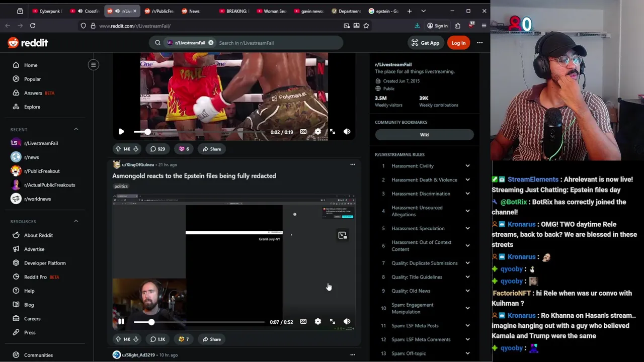The width and height of the screenshot is (644, 362).
Task: Mute the boxing video sound
Action: point(347,132)
